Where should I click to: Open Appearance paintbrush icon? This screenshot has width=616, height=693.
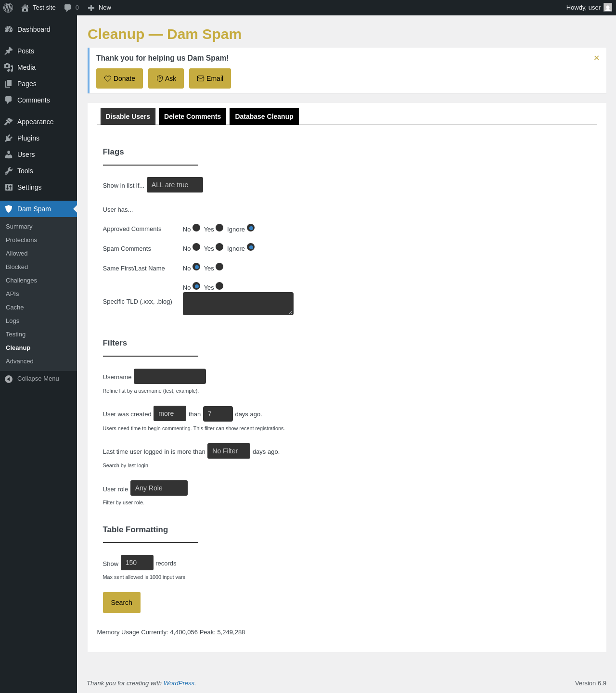pyautogui.click(x=9, y=122)
